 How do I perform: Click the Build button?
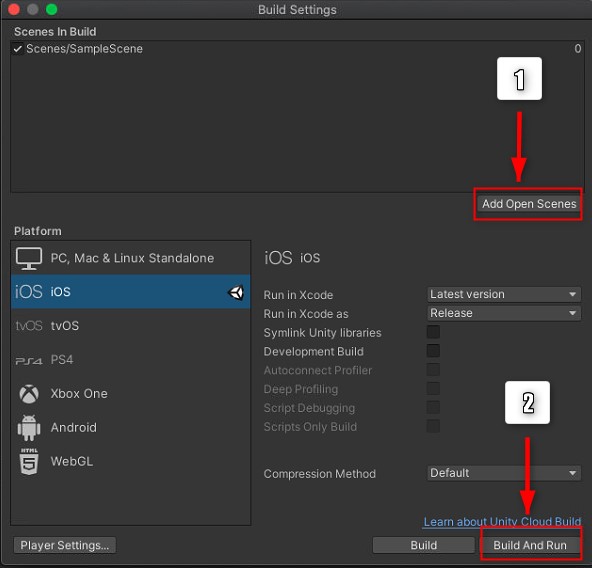(424, 545)
